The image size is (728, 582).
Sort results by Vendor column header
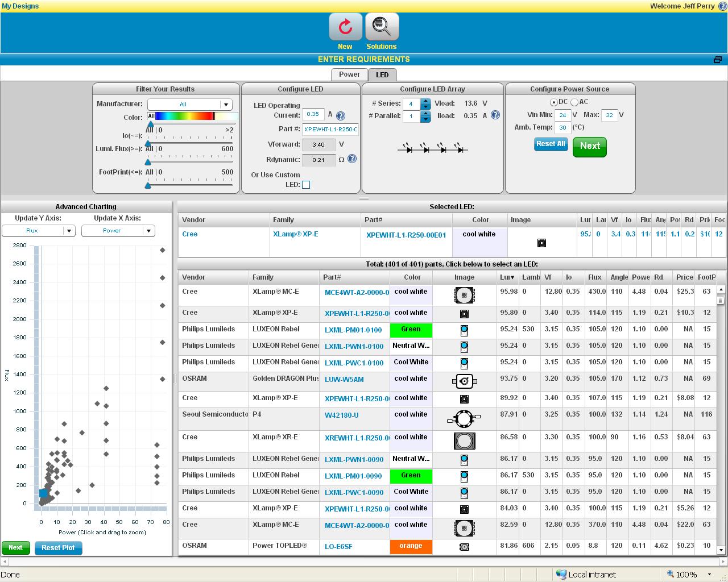214,277
